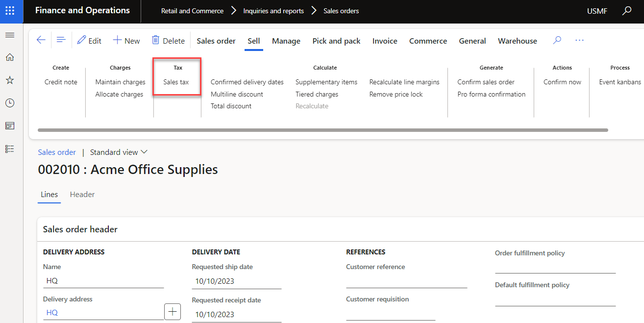The height and width of the screenshot is (323, 644).
Task: Click Recalculate line margins
Action: click(404, 82)
